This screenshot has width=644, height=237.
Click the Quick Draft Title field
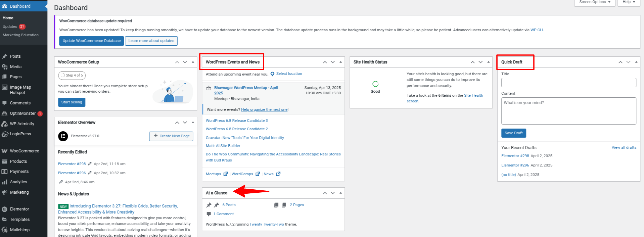coord(569,83)
